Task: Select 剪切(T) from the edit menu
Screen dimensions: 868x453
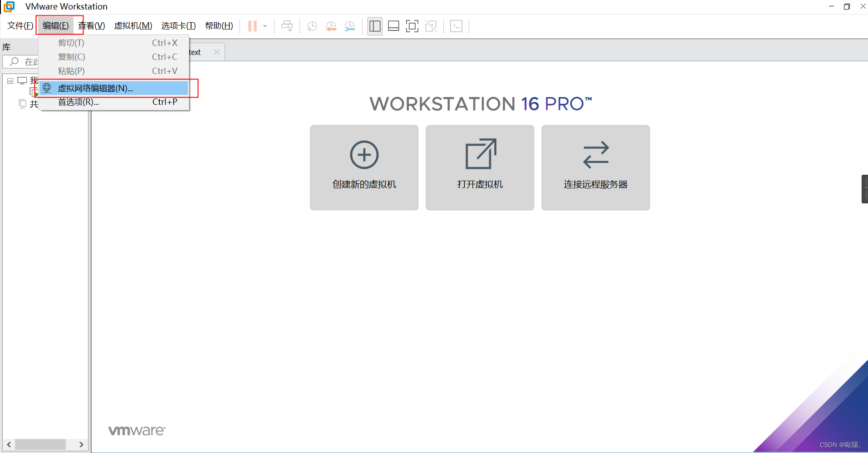Action: click(x=114, y=43)
